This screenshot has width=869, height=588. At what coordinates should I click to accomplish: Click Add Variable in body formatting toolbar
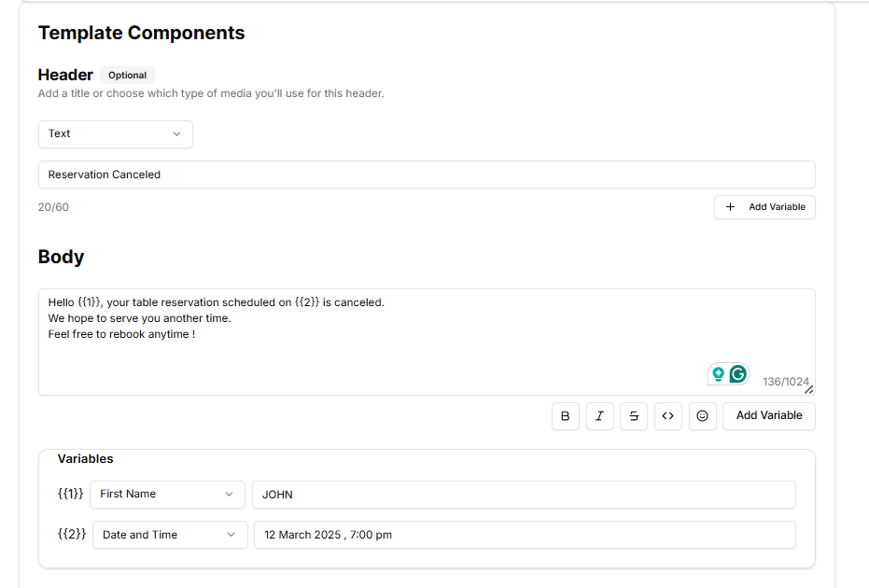[768, 416]
